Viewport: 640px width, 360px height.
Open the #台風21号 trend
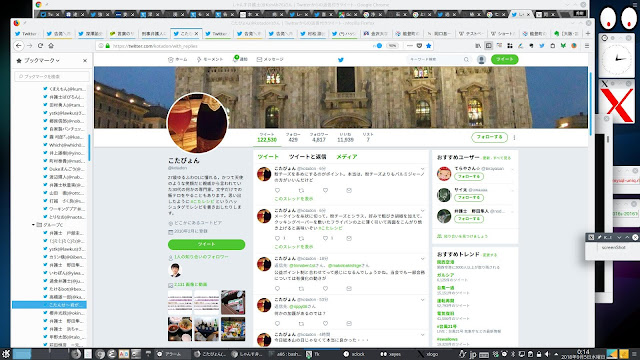point(447,327)
